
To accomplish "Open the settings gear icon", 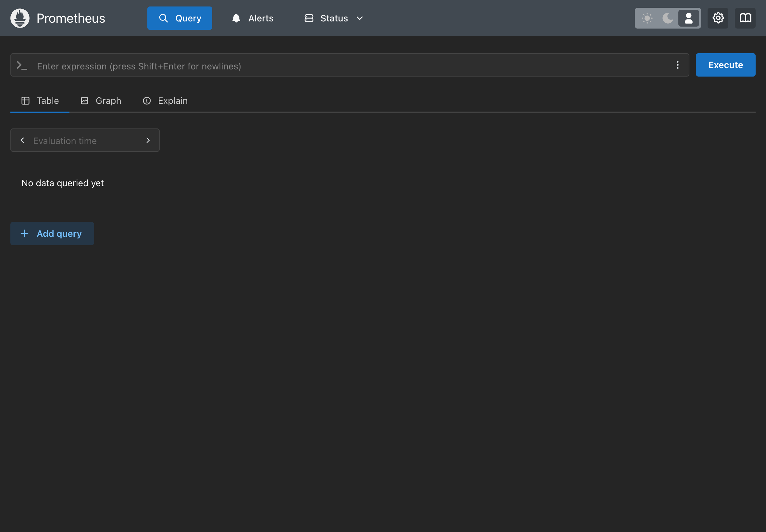I will tap(718, 18).
